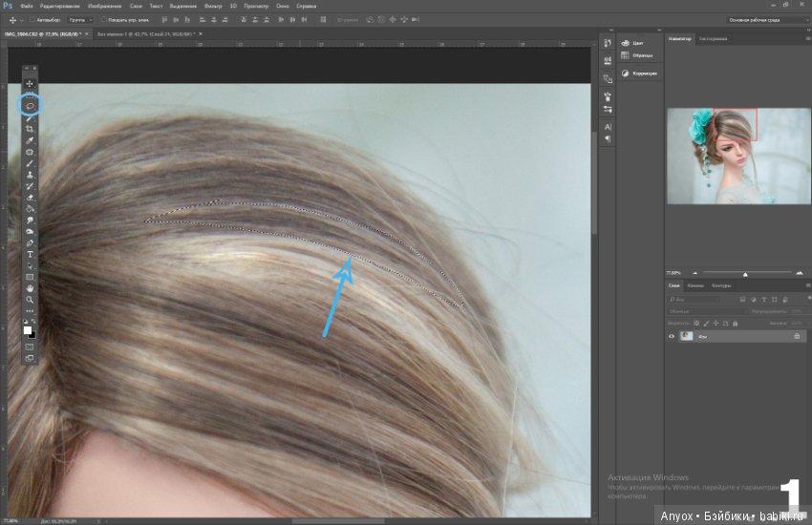The height and width of the screenshot is (525, 812).
Task: Open the Layers panel menu
Action: (x=807, y=285)
